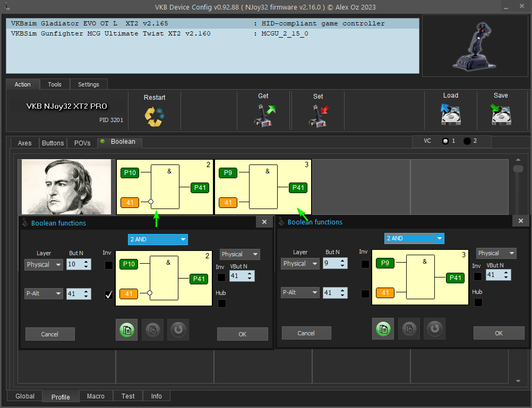This screenshot has width=532, height=408.
Task: Click the Load profile disk icon
Action: pos(450,114)
